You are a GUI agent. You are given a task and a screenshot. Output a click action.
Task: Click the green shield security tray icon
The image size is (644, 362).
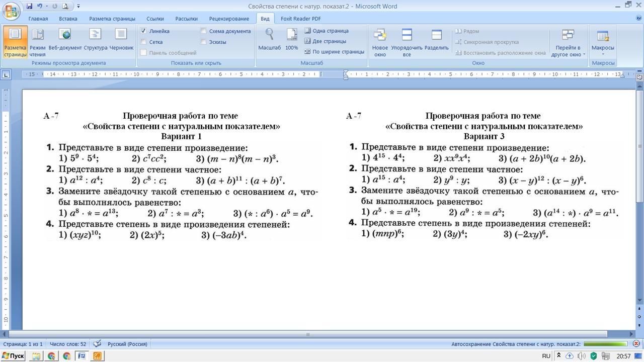click(594, 356)
